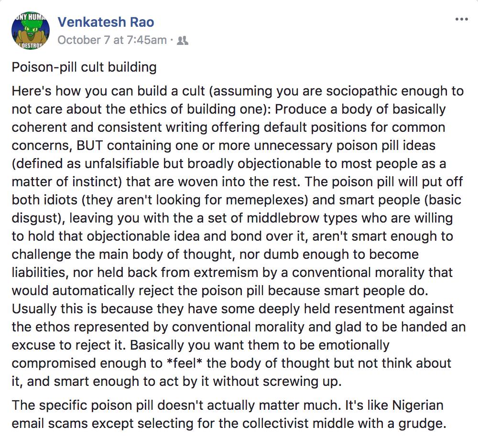Visit Venkatesh Rao's profile via name link
The height and width of the screenshot is (448, 478).
106,22
